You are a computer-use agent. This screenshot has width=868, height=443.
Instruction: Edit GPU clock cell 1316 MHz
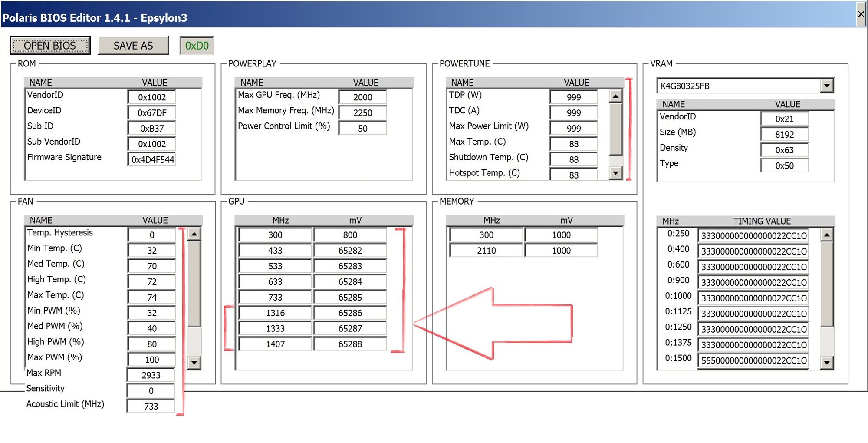point(275,313)
